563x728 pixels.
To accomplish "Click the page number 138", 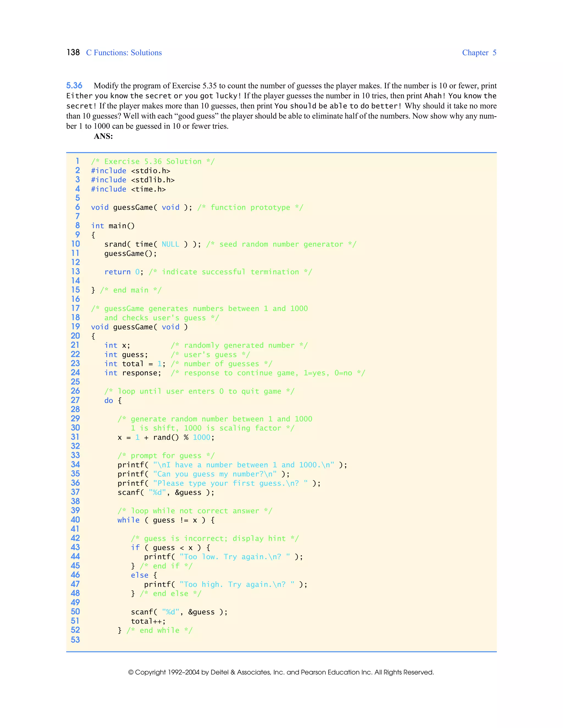I will (73, 52).
